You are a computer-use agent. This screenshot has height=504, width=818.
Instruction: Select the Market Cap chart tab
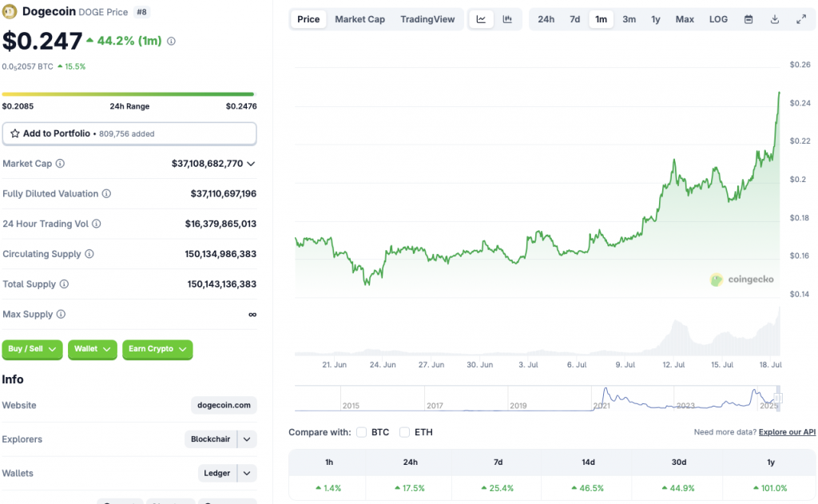click(360, 19)
